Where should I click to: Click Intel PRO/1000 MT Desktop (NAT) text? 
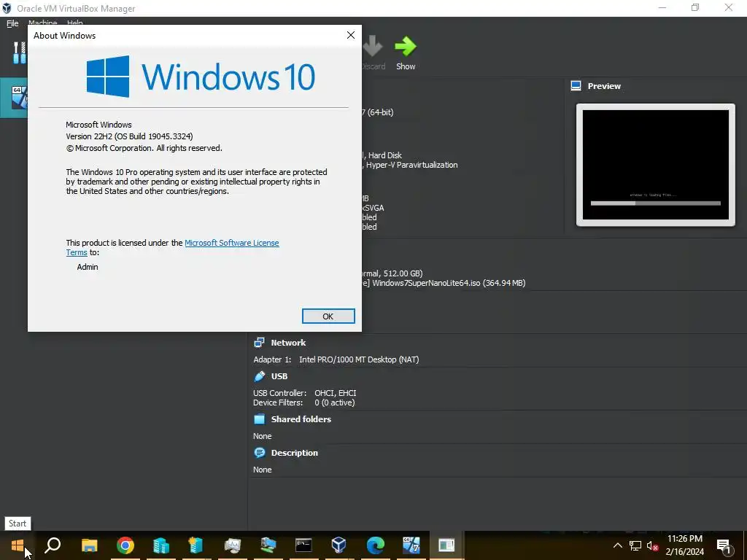pos(359,359)
